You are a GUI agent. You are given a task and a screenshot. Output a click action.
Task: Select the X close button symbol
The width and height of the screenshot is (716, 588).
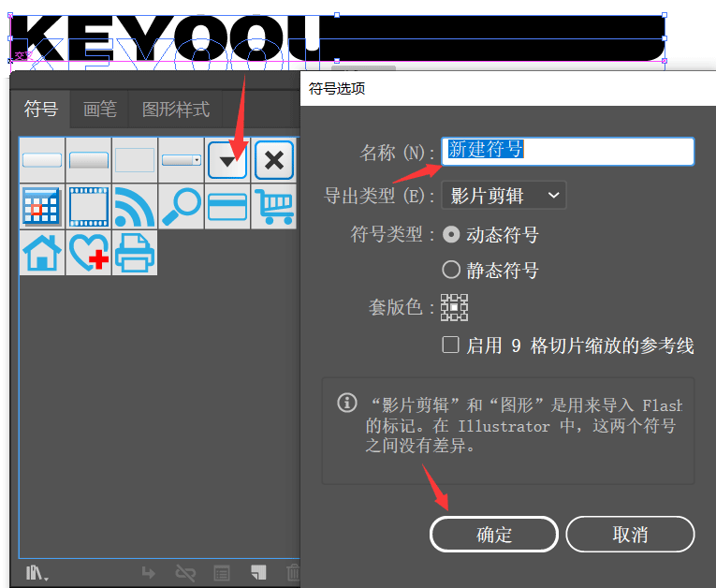274,160
